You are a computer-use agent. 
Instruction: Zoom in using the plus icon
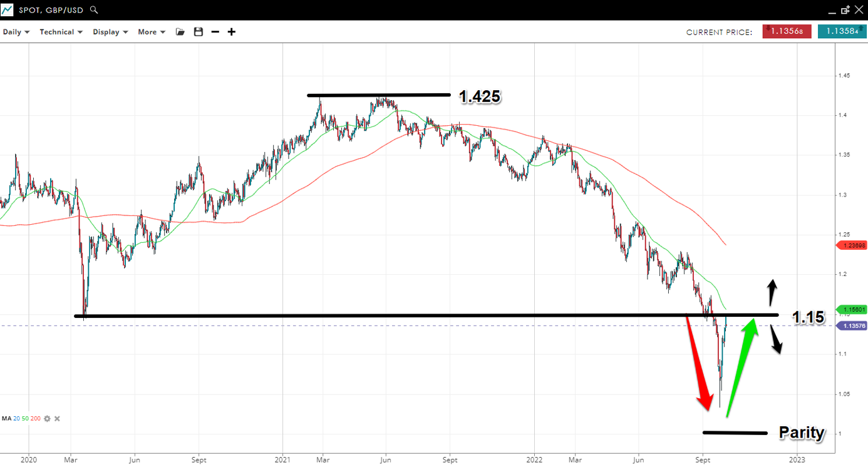[232, 32]
